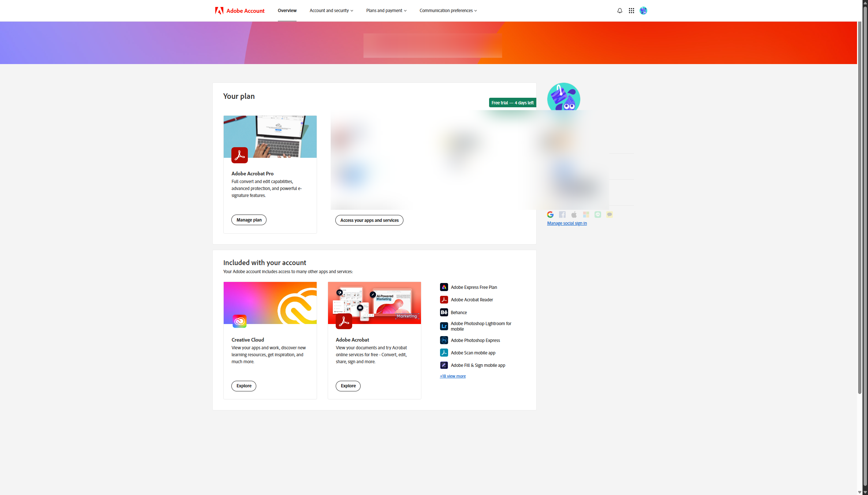The image size is (868, 495).
Task: Open the notifications bell
Action: [619, 11]
